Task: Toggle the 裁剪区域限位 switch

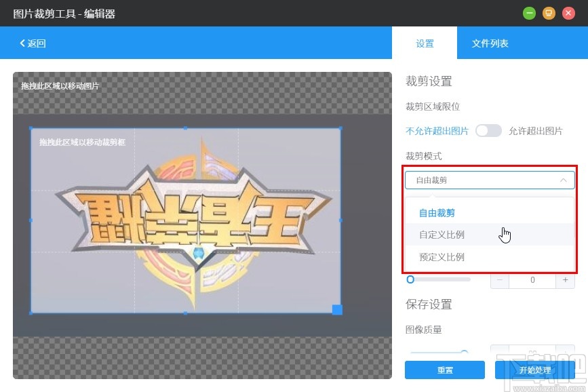Action: coord(488,131)
